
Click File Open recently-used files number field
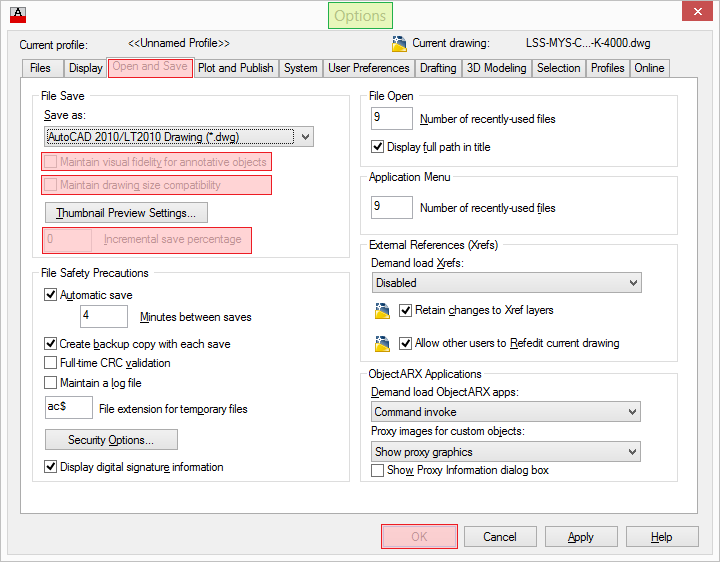[392, 118]
